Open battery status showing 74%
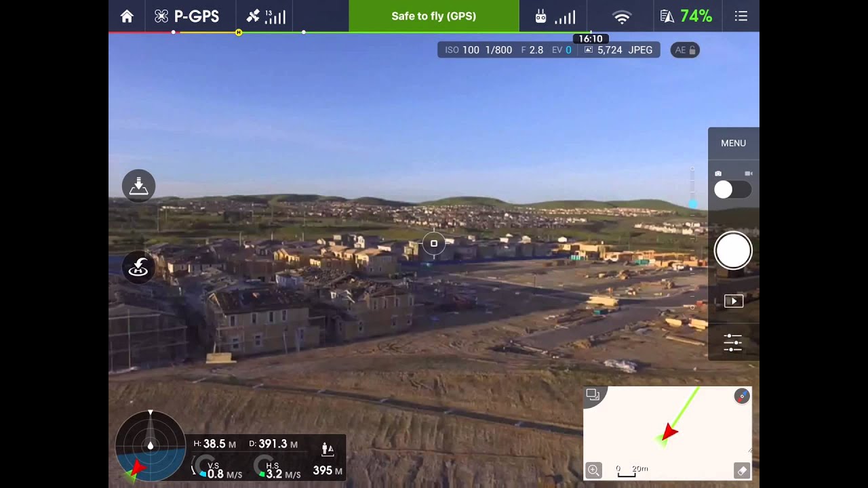This screenshot has height=488, width=868. [x=686, y=16]
